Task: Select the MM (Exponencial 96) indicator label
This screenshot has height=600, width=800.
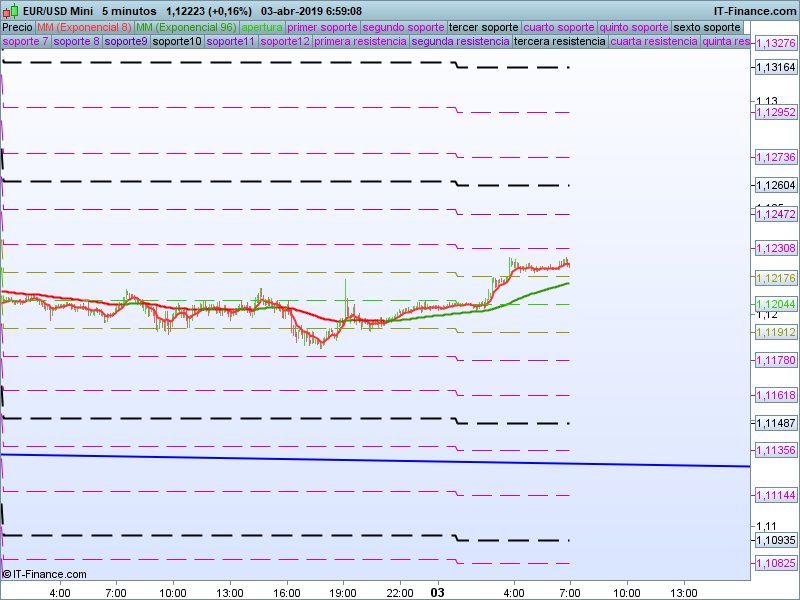Action: [185, 27]
